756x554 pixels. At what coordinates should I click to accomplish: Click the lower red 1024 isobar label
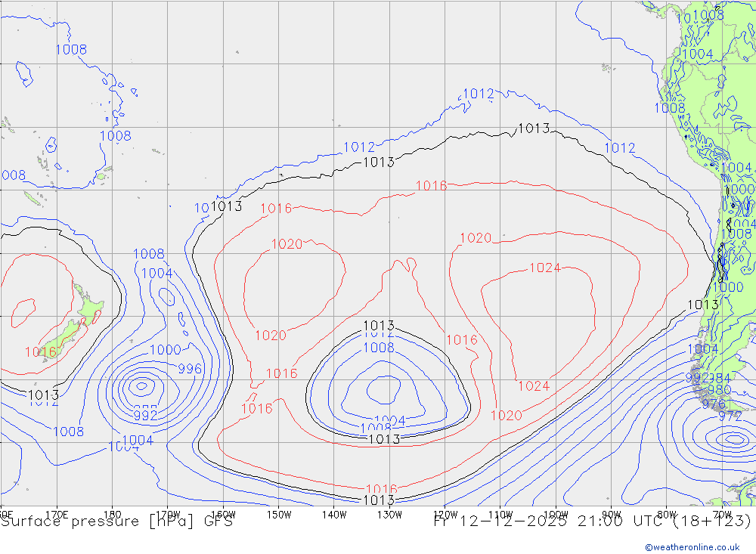coord(534,385)
